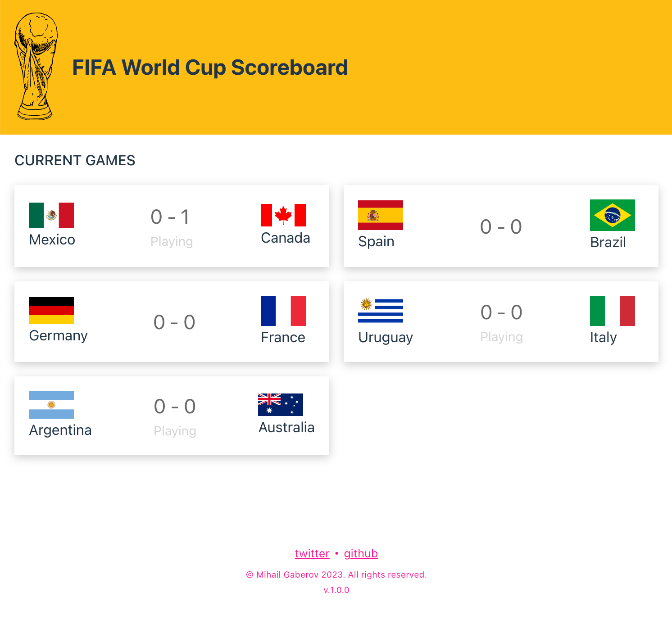Viewport: 672px width, 633px height.
Task: Open the twitter link in footer
Action: click(312, 553)
